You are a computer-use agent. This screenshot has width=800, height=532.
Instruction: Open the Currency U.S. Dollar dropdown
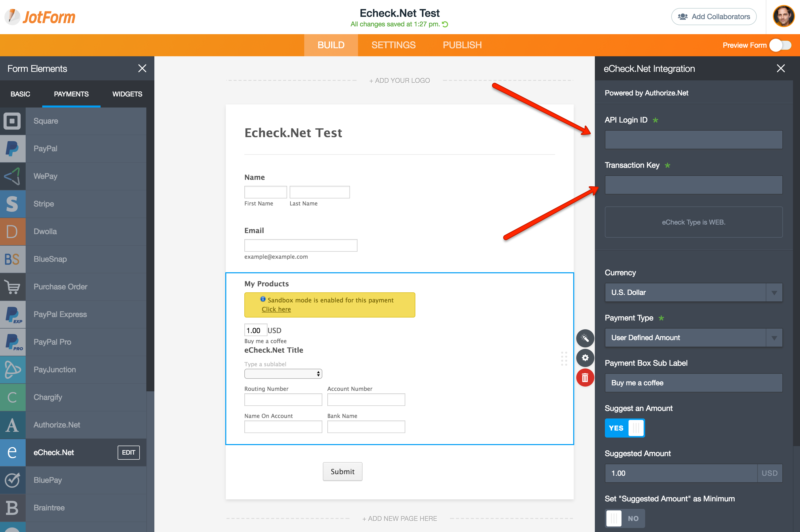[694, 292]
